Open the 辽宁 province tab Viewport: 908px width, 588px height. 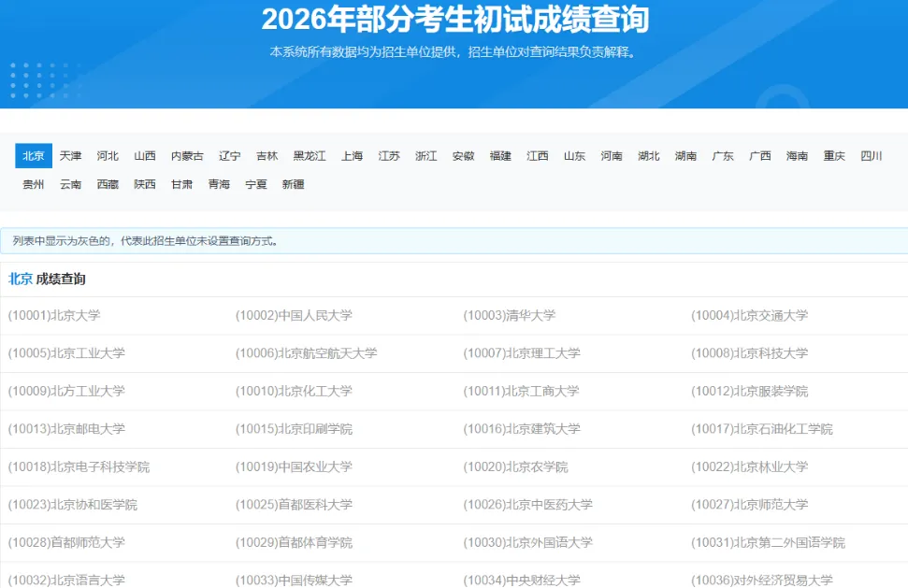(230, 156)
